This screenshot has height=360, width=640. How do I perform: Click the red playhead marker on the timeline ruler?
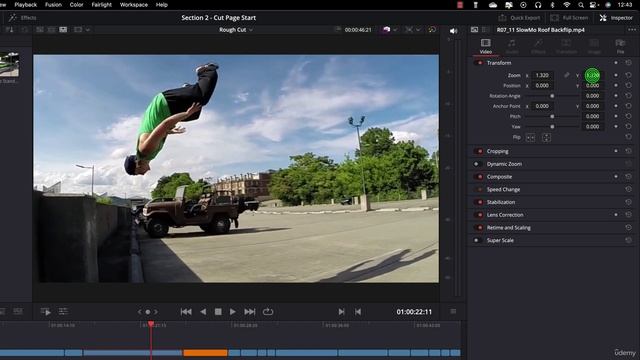point(151,324)
